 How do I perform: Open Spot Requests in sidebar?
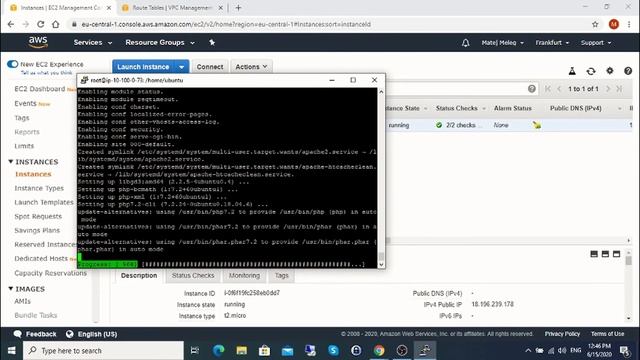(x=38, y=216)
